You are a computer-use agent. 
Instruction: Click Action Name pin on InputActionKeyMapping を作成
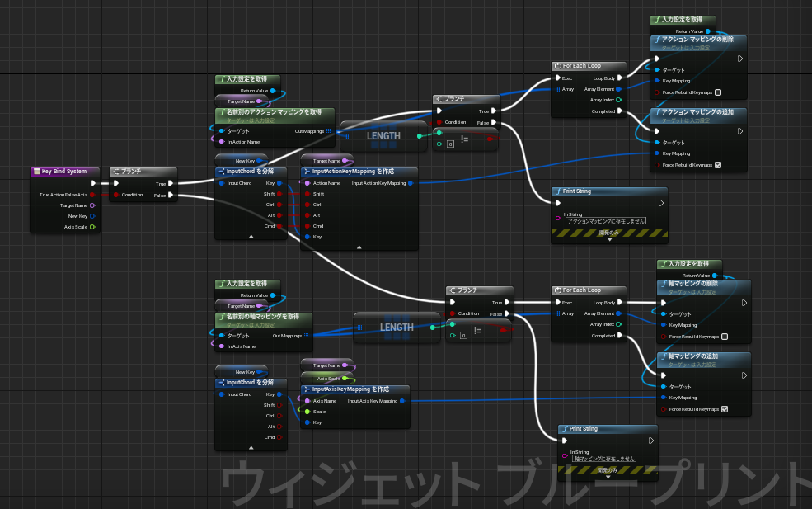point(307,183)
